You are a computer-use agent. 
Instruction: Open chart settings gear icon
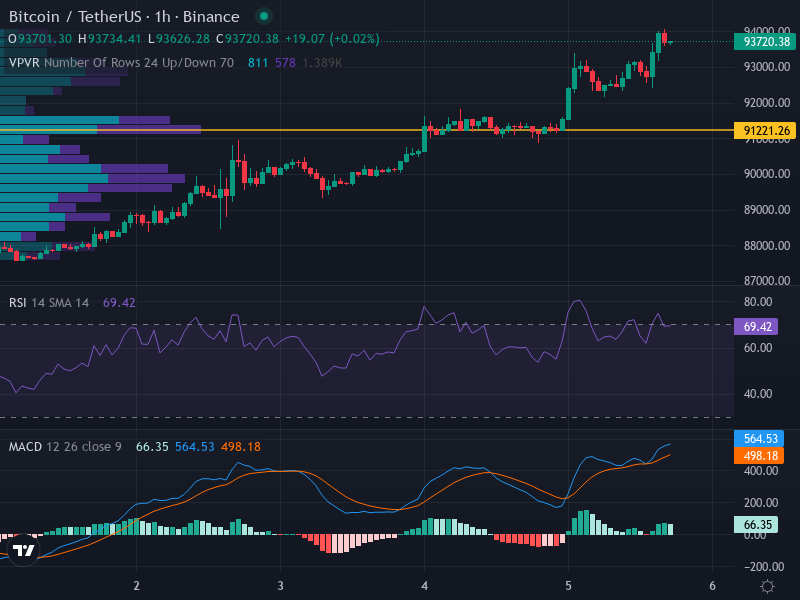767,586
